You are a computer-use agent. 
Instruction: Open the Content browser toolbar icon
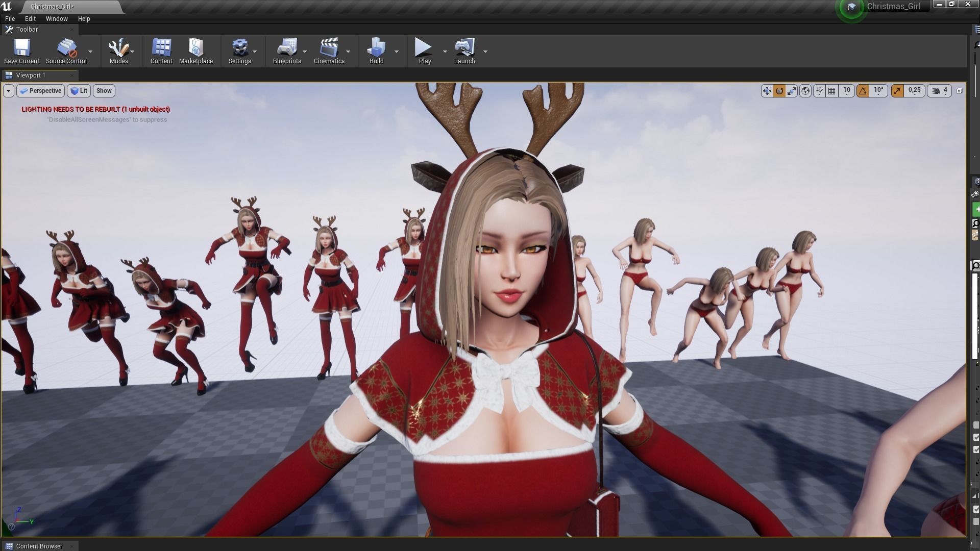[x=161, y=47]
